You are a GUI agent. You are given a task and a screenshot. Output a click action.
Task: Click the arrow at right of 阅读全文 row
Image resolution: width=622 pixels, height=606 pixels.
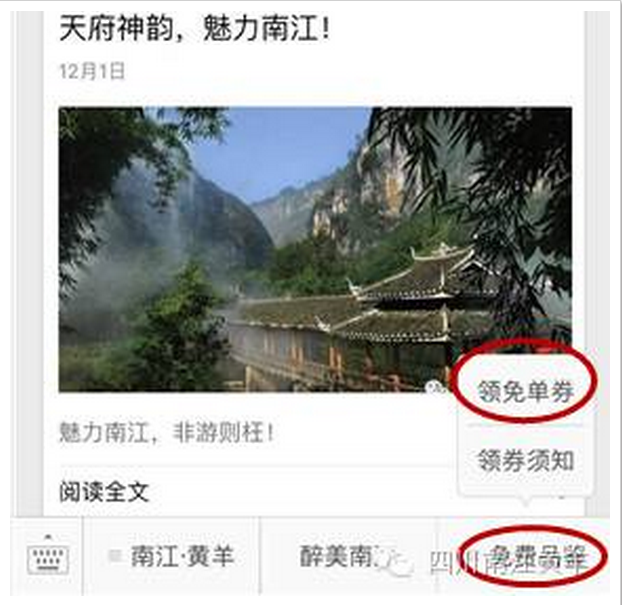pos(561,496)
